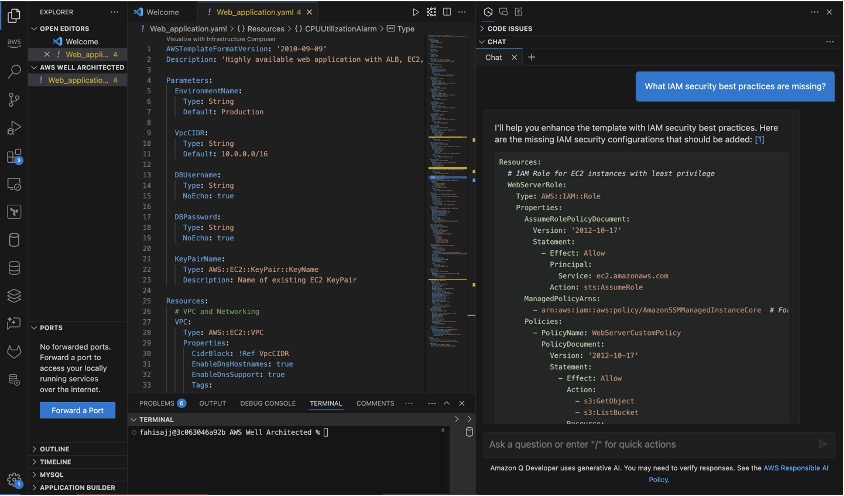Open the Manage gear icon

pyautogui.click(x=14, y=479)
